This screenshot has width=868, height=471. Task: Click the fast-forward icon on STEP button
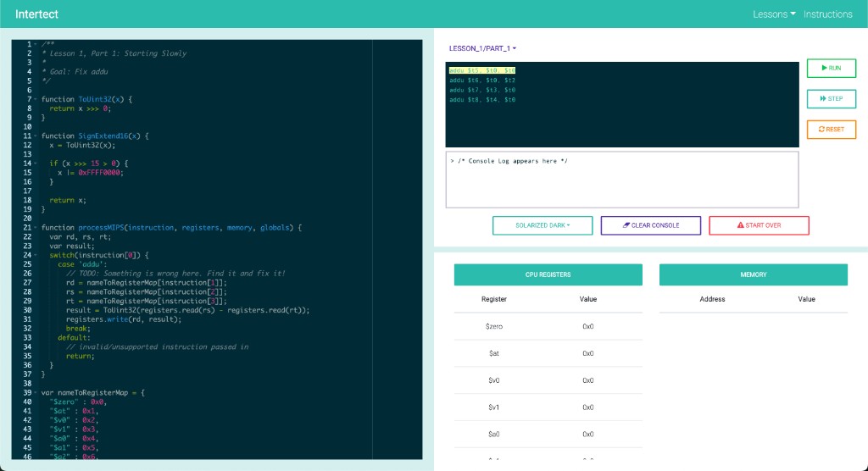(x=823, y=98)
